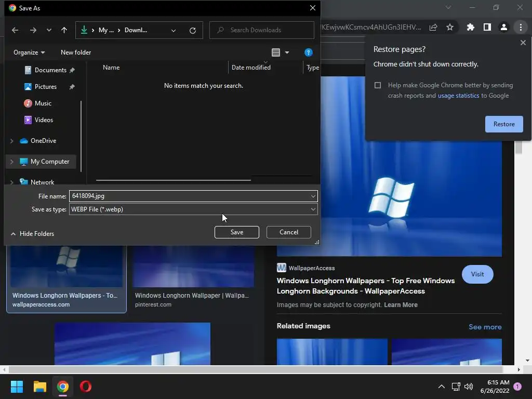The width and height of the screenshot is (532, 399).
Task: Open the wallpaperaccess.com result thumbnail
Action: [x=66, y=267]
